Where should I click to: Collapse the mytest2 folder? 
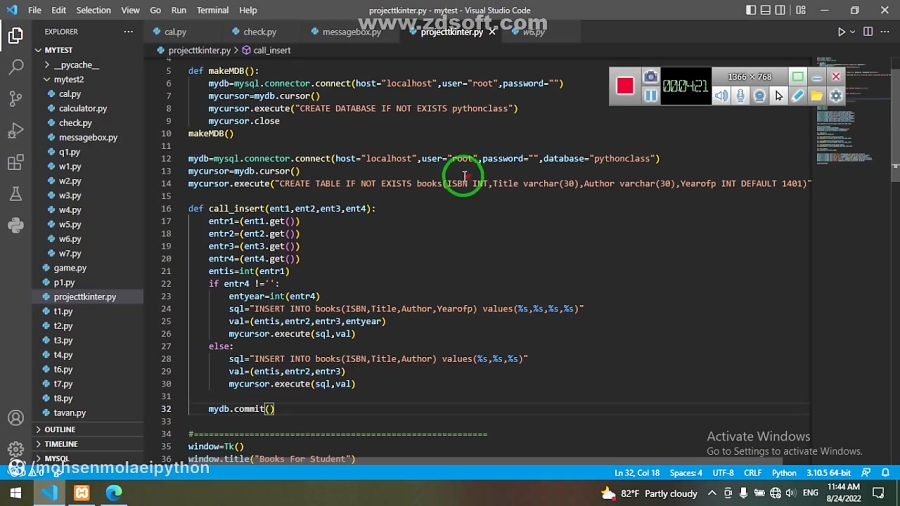point(68,79)
